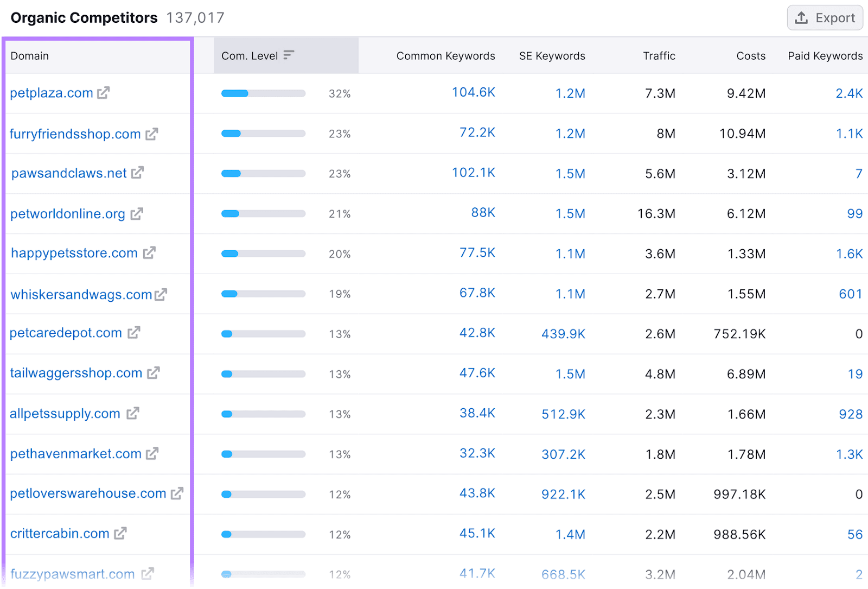
Task: Click the external link icon beside petplaza.com
Action: (103, 93)
